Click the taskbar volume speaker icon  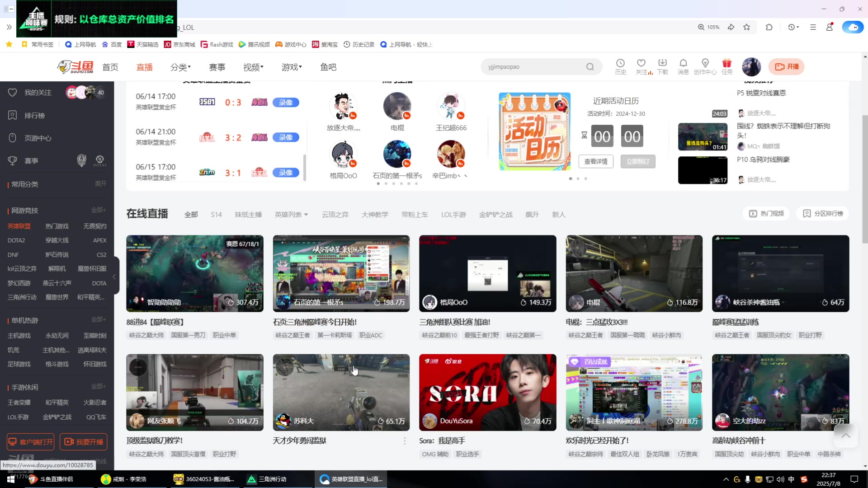coord(780,479)
